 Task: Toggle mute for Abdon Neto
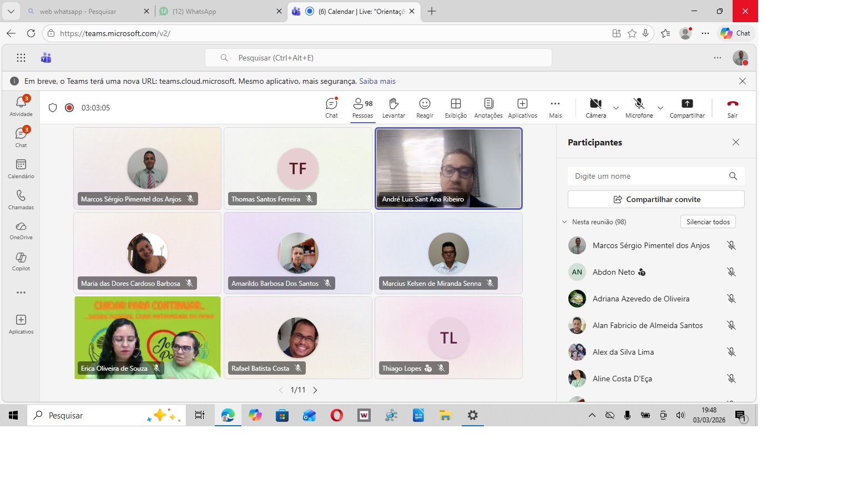point(731,272)
